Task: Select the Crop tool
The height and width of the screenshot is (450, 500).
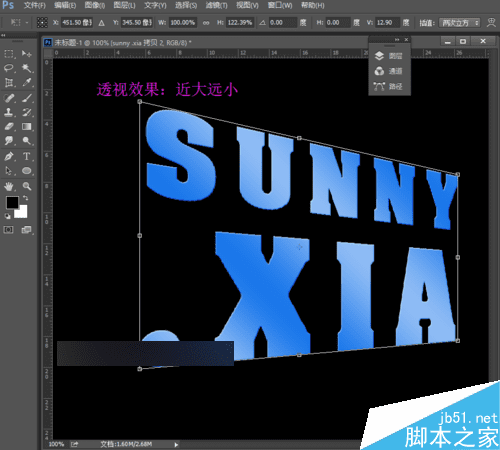Action: coord(9,82)
